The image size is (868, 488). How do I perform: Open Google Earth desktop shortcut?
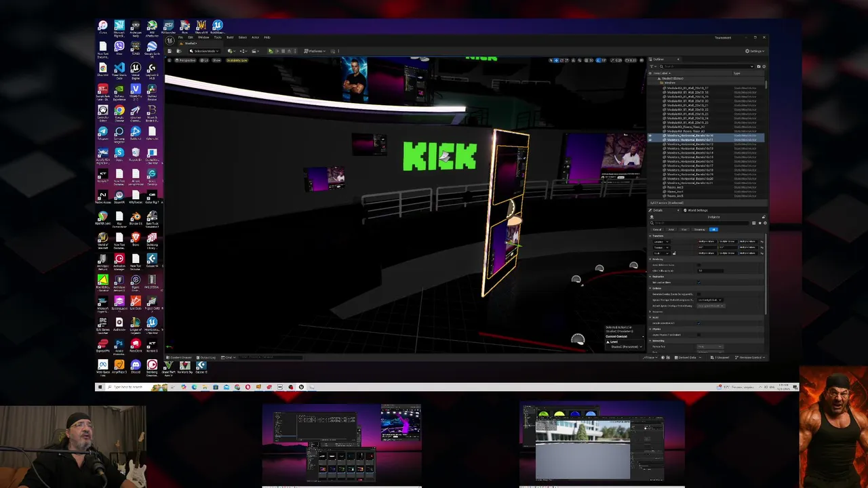coord(152,47)
